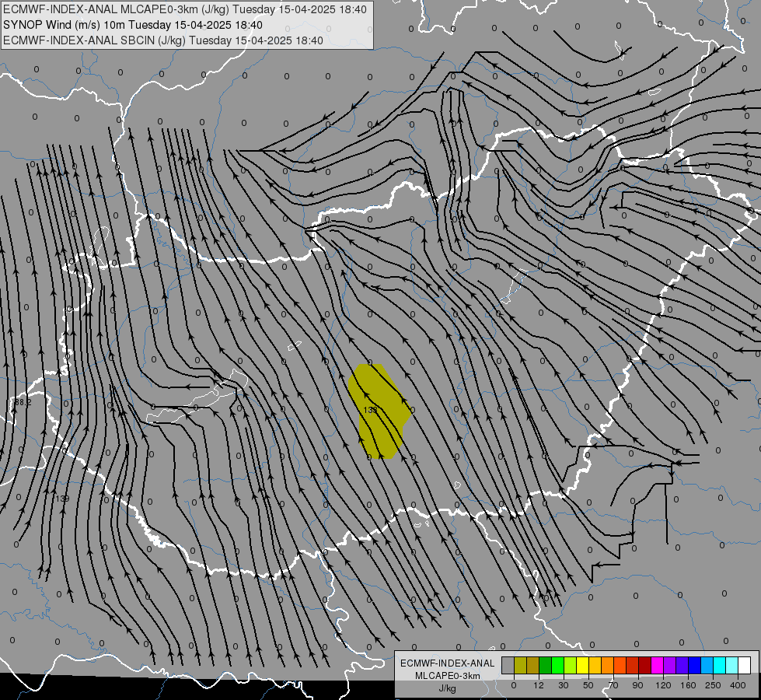Click the 88.2 value near the left edge

[x=23, y=402]
